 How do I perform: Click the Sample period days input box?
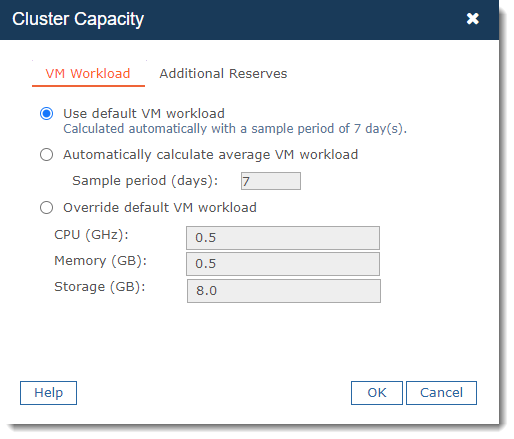coord(271,181)
